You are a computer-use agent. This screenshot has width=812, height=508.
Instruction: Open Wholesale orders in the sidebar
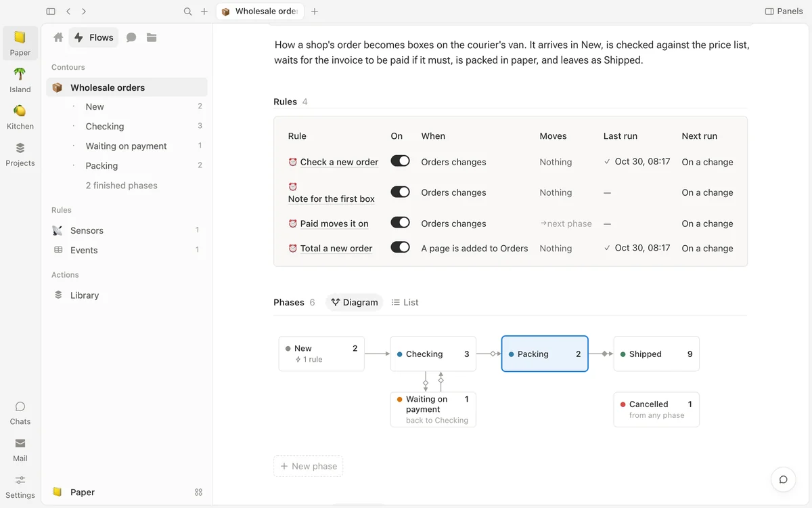point(127,87)
